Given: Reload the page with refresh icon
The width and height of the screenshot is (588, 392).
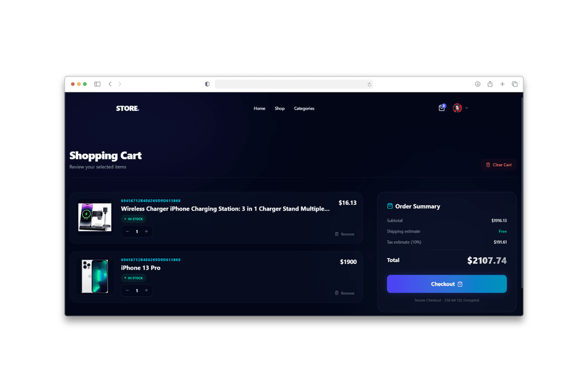Looking at the screenshot, I should 369,84.
